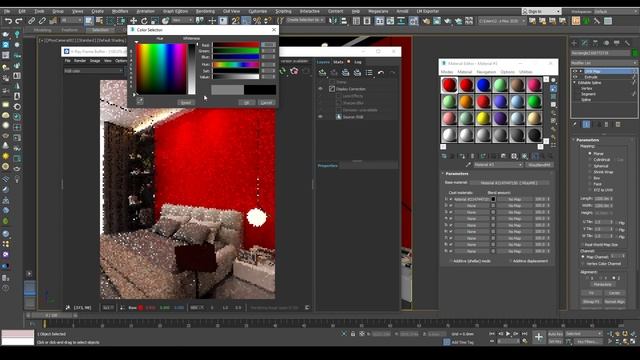The image size is (640, 360).
Task: Click the hue color field in Color Selector
Action: point(161,69)
